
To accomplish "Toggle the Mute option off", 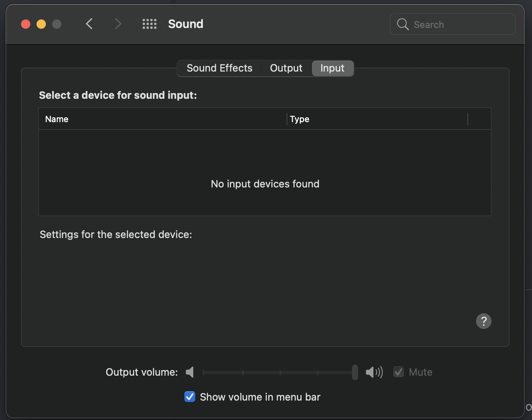I will 398,372.
